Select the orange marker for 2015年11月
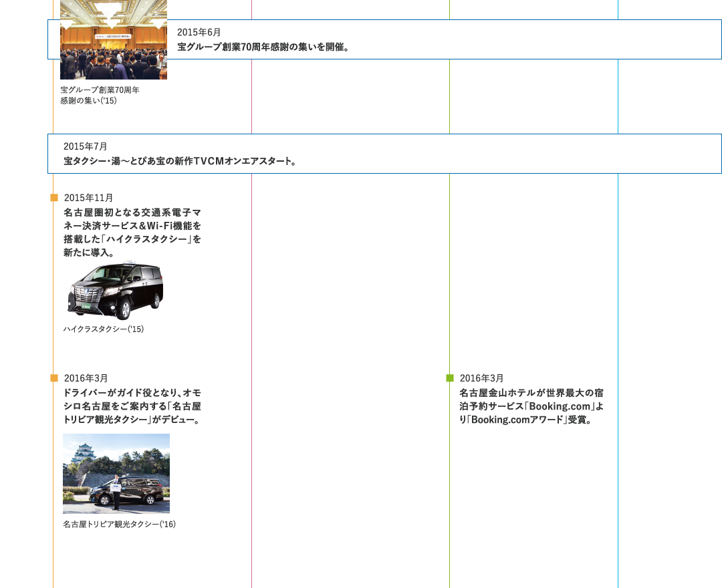Viewport: 722px width, 588px height. (x=54, y=198)
